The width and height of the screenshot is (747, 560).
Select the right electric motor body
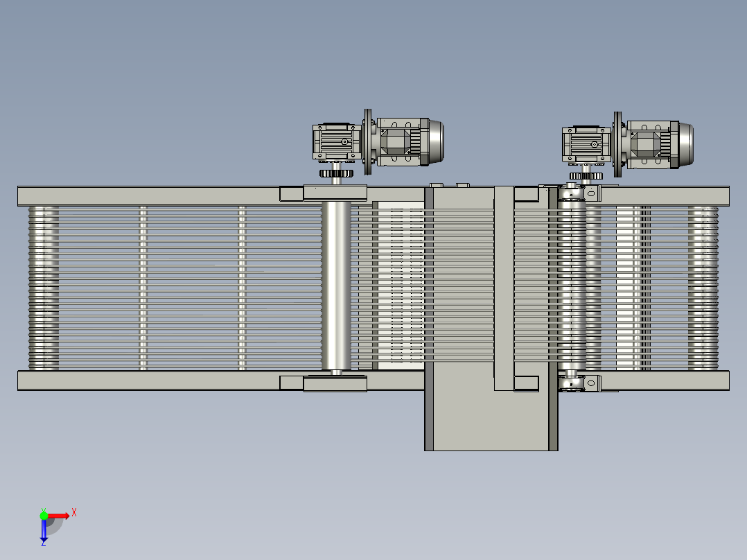pyautogui.click(x=660, y=144)
